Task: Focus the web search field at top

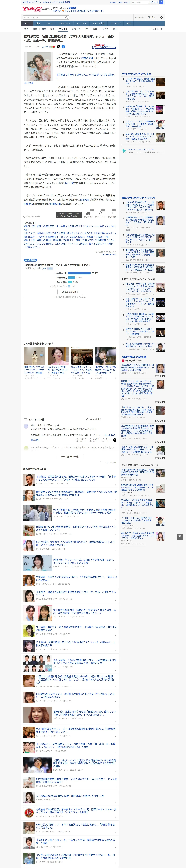Action: [x=140, y=2]
